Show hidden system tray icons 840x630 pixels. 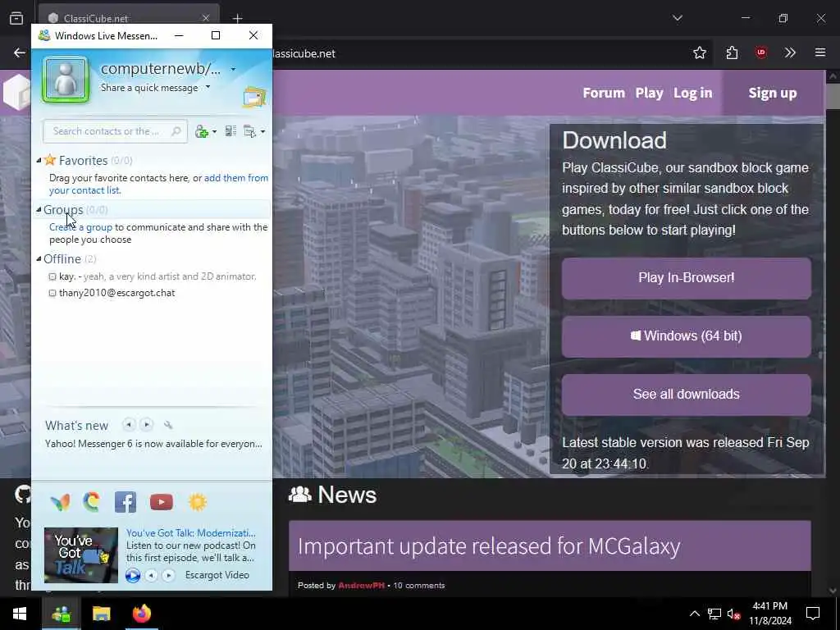tap(694, 614)
